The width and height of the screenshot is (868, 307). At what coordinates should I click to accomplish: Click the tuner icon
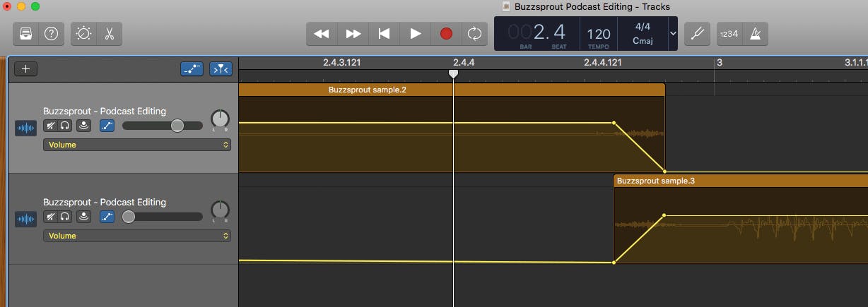696,34
